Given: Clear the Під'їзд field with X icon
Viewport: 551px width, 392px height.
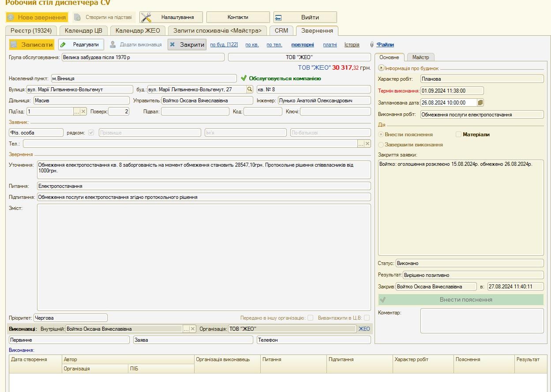Looking at the screenshot, I should [x=83, y=112].
